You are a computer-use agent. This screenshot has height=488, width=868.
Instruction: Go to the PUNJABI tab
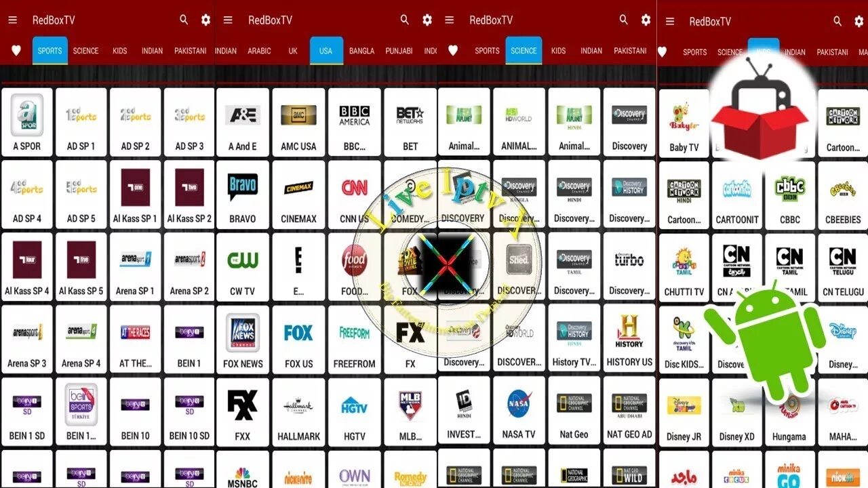point(399,51)
